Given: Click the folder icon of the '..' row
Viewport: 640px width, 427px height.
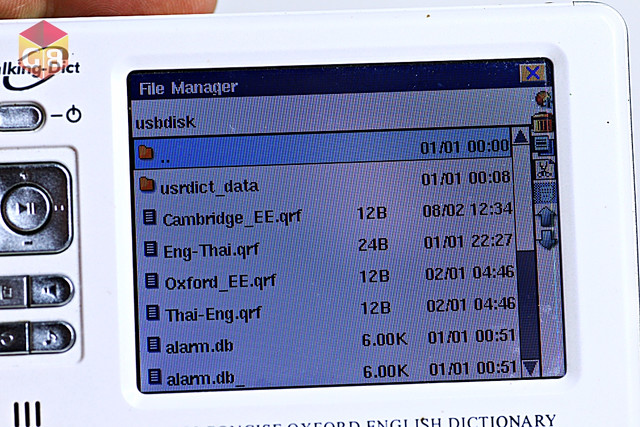Looking at the screenshot, I should (x=146, y=152).
